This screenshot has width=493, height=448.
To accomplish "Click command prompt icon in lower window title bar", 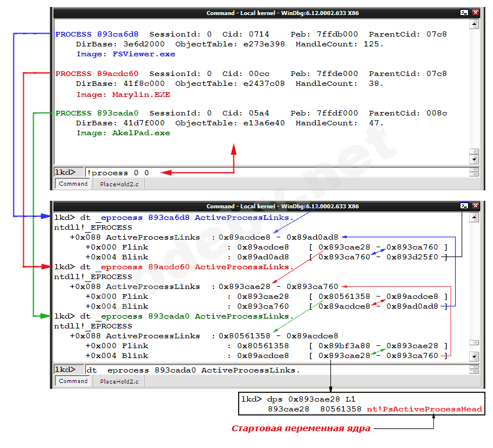I will point(464,206).
